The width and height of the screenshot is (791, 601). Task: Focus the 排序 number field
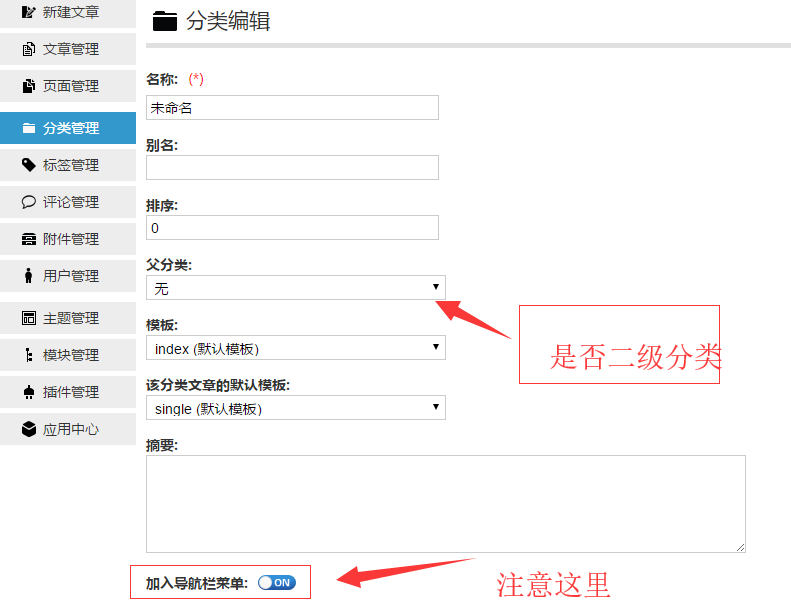[x=292, y=228]
